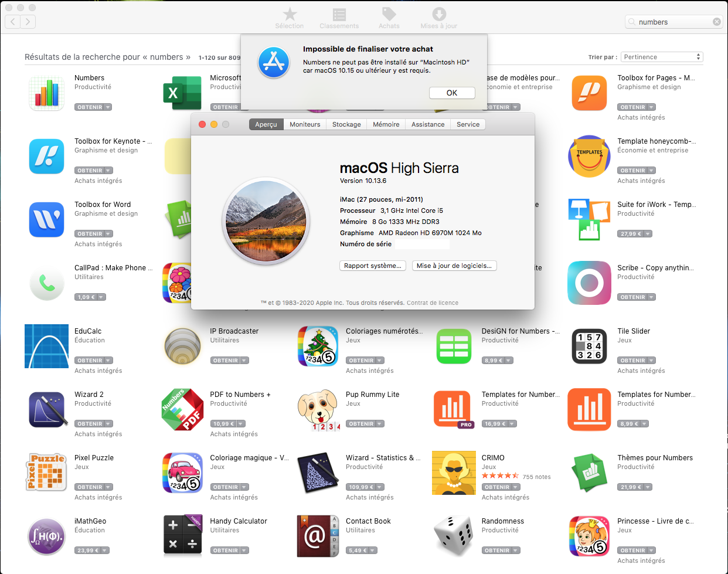Expand the 8,99 € dropdown for DesiGN for Numbers
This screenshot has height=574, width=728.
509,361
